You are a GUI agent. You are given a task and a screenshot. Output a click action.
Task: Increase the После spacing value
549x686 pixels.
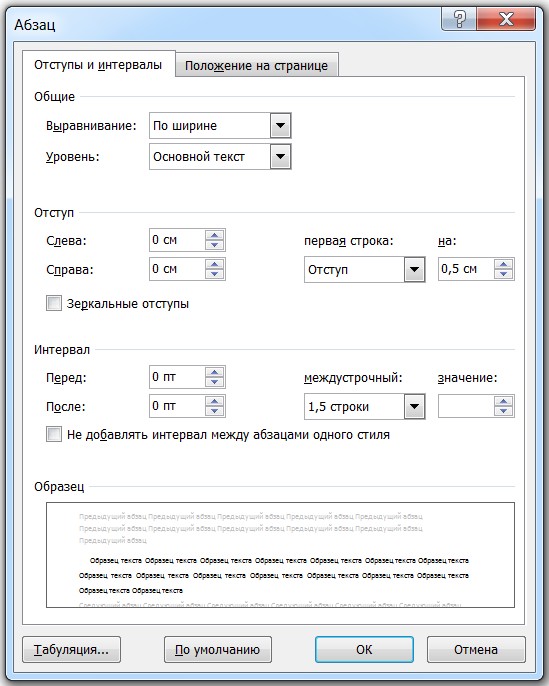214,401
